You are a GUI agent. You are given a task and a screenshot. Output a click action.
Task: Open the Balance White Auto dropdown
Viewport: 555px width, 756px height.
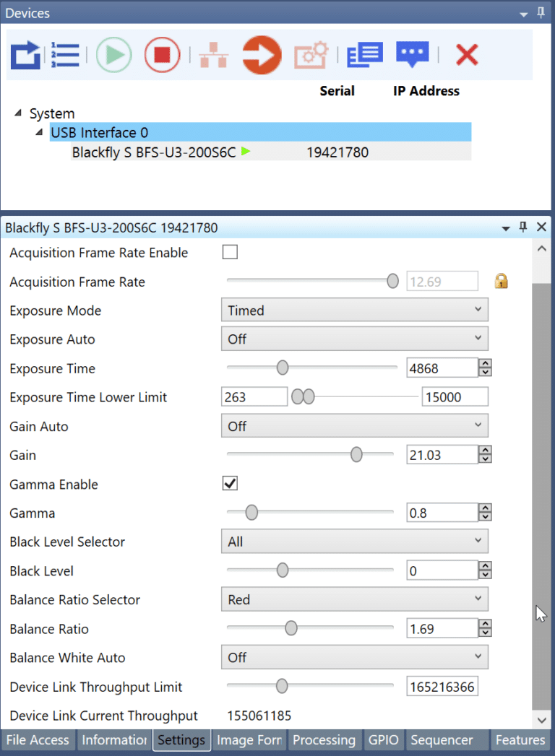point(355,657)
